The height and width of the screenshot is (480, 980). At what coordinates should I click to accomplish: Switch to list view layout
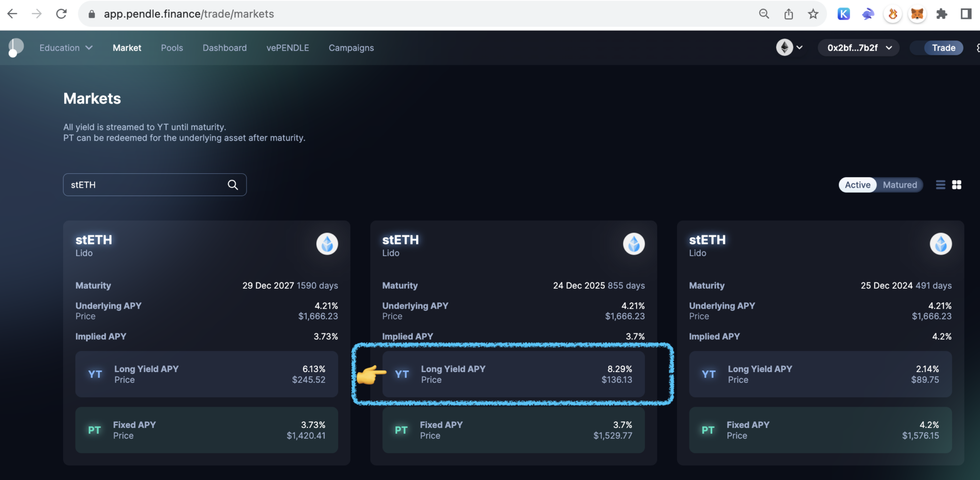coord(940,184)
